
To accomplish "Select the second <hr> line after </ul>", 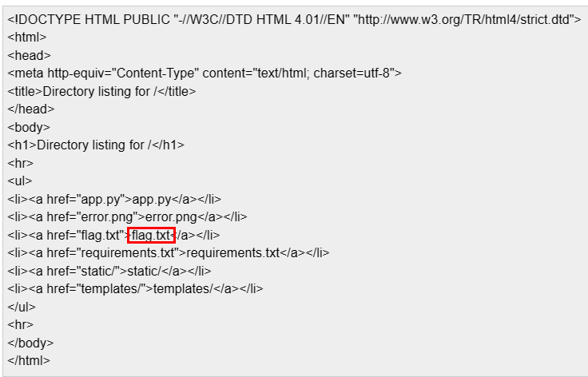I will coord(20,325).
